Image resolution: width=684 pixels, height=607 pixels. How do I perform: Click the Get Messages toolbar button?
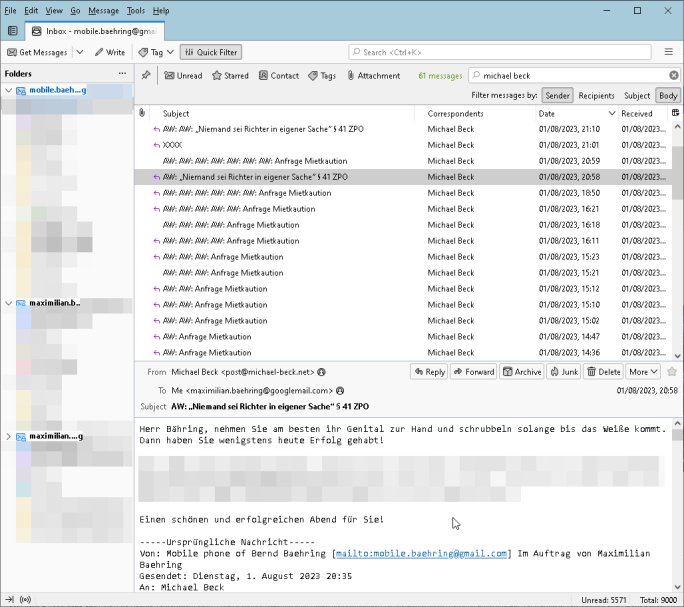pyautogui.click(x=38, y=52)
